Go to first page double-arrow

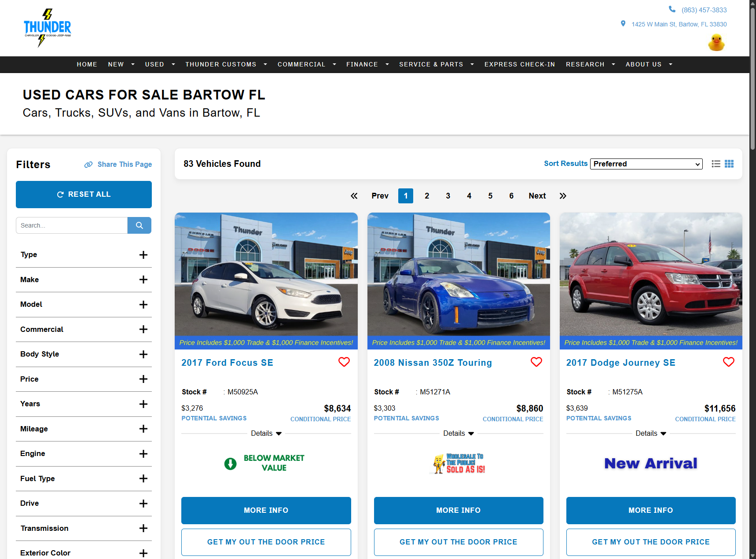click(354, 196)
